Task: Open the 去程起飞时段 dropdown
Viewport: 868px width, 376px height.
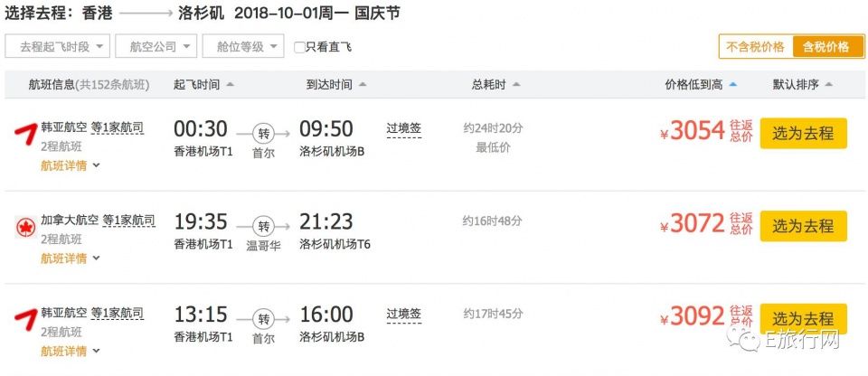Action: (58, 46)
